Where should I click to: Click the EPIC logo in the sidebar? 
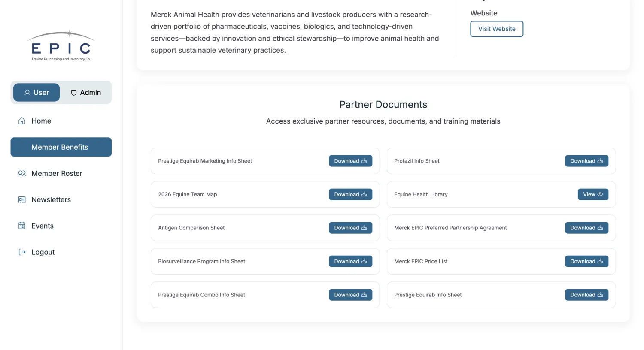coord(61,46)
